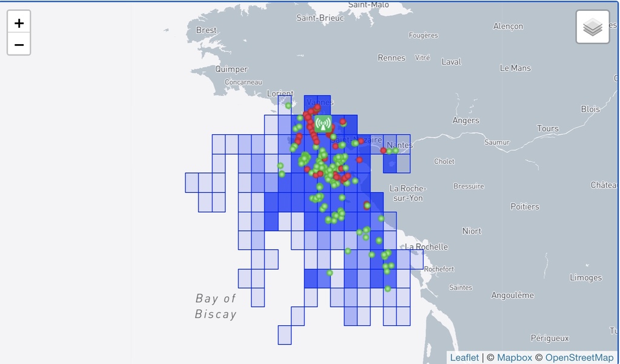The height and width of the screenshot is (364, 620).
Task: Click the Saint-Brieuc city label
Action: tap(320, 18)
